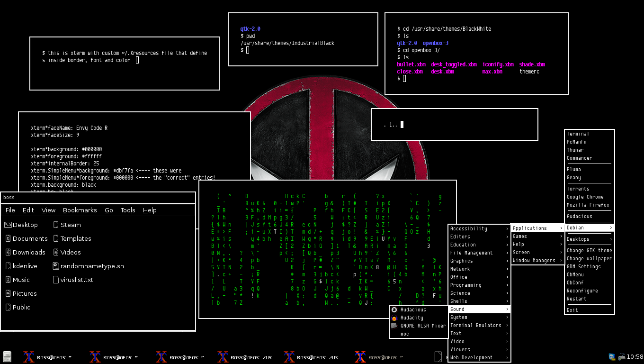Open Torrents from the root menu
The image size is (644, 364).
[x=590, y=189]
